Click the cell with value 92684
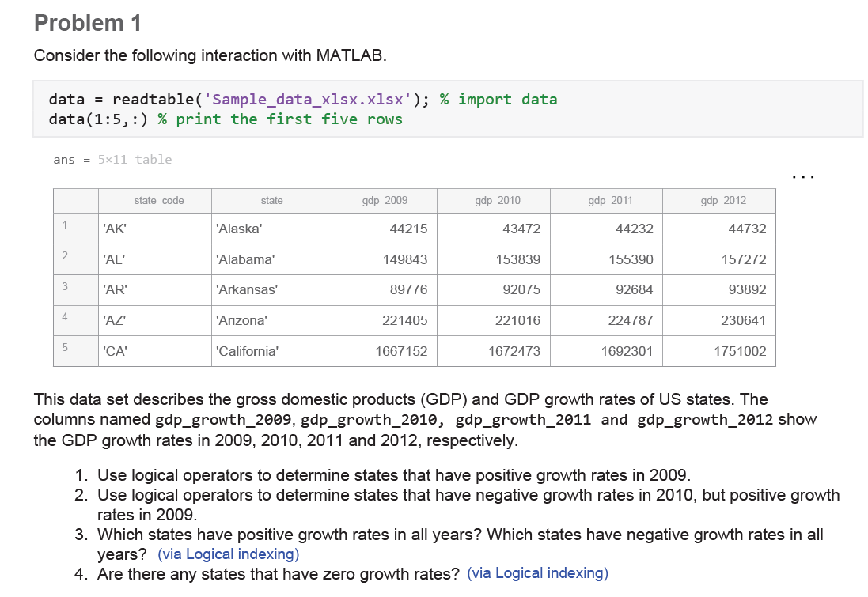This screenshot has width=868, height=597. (x=607, y=290)
